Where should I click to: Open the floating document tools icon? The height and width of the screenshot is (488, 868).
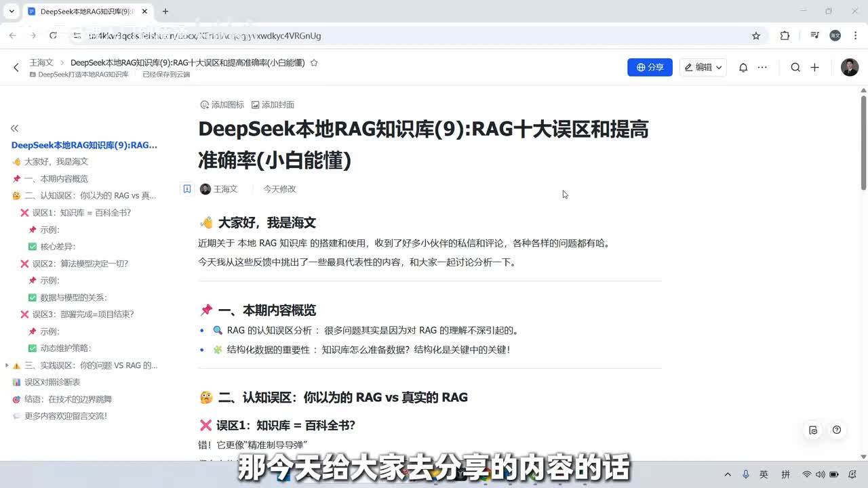pyautogui.click(x=813, y=430)
